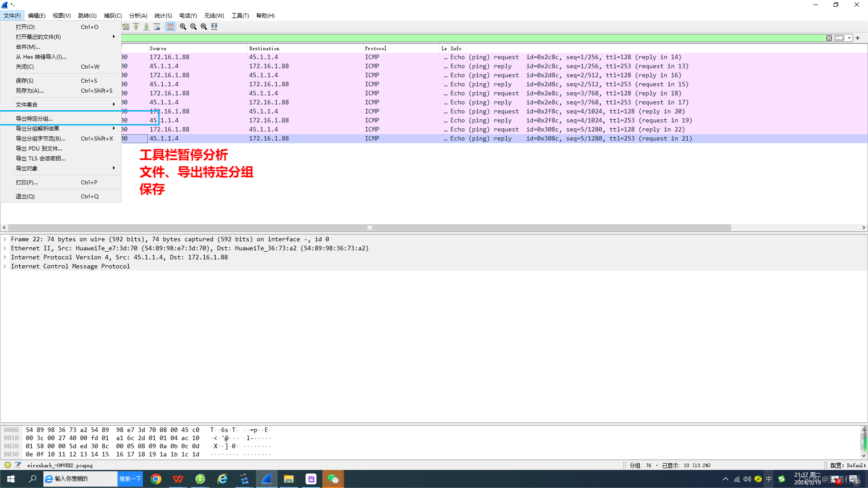Apply display filter arrow button
868x488 pixels.
tap(839, 38)
